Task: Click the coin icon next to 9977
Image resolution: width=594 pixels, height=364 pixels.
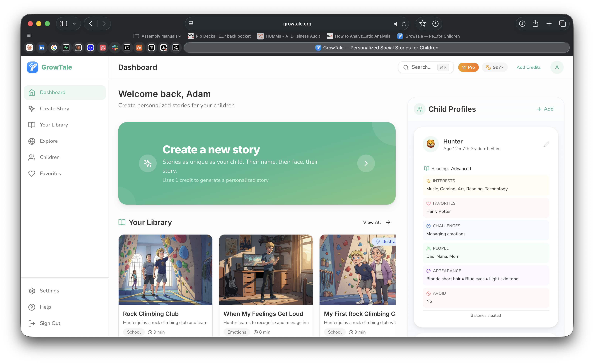Action: [488, 67]
